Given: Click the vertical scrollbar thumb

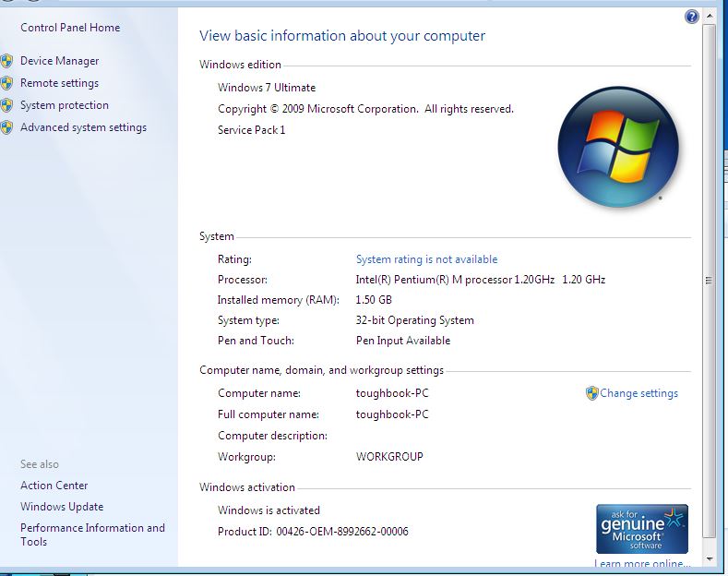Looking at the screenshot, I should coord(709,281).
